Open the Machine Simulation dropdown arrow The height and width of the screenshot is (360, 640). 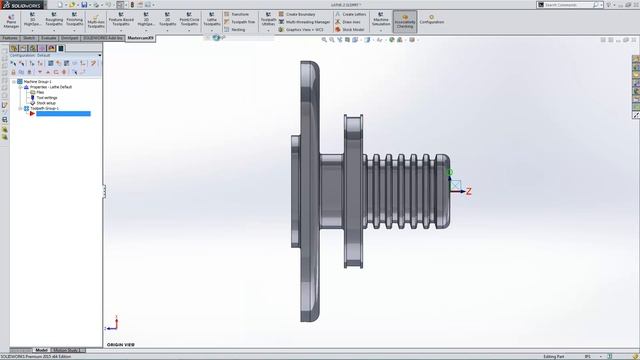[381, 31]
